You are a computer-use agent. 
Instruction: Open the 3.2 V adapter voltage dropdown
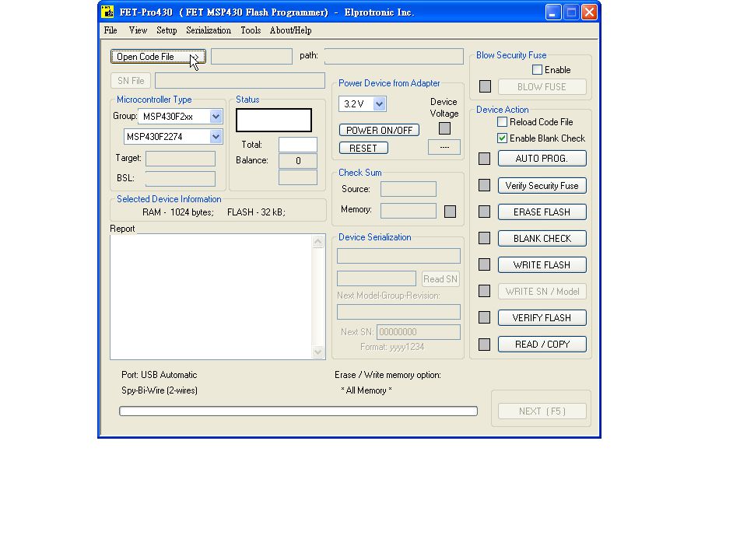[x=379, y=103]
